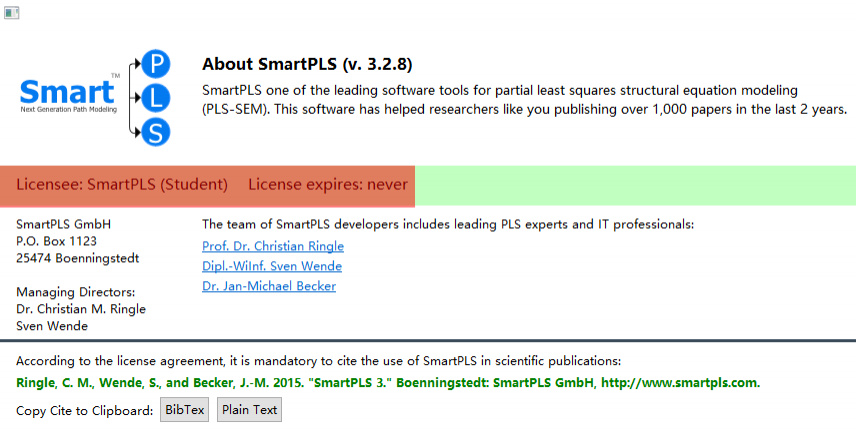
Task: Click the light green license bar area
Action: point(635,185)
